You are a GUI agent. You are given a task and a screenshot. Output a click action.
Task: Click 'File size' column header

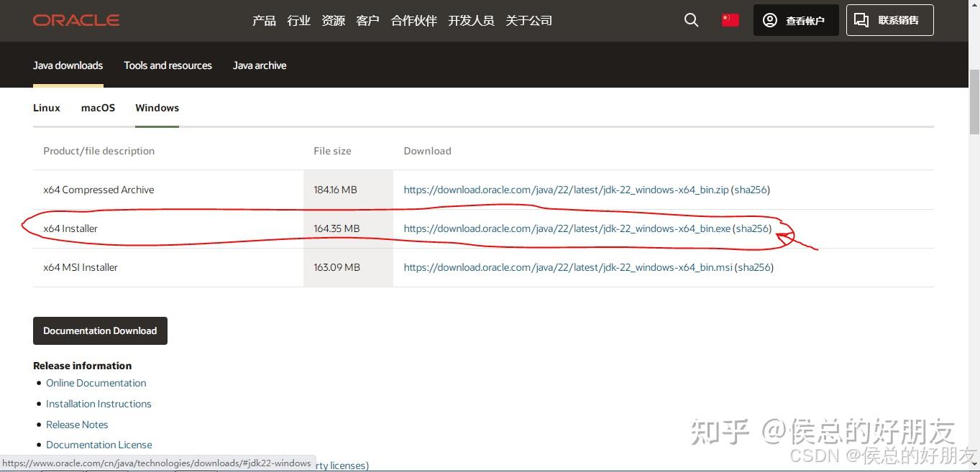[x=332, y=151]
